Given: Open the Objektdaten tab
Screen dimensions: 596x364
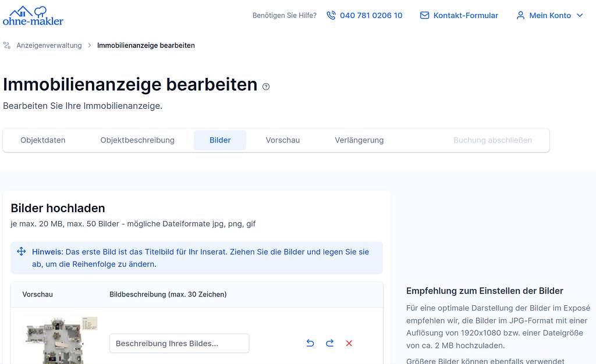Looking at the screenshot, I should tap(42, 140).
